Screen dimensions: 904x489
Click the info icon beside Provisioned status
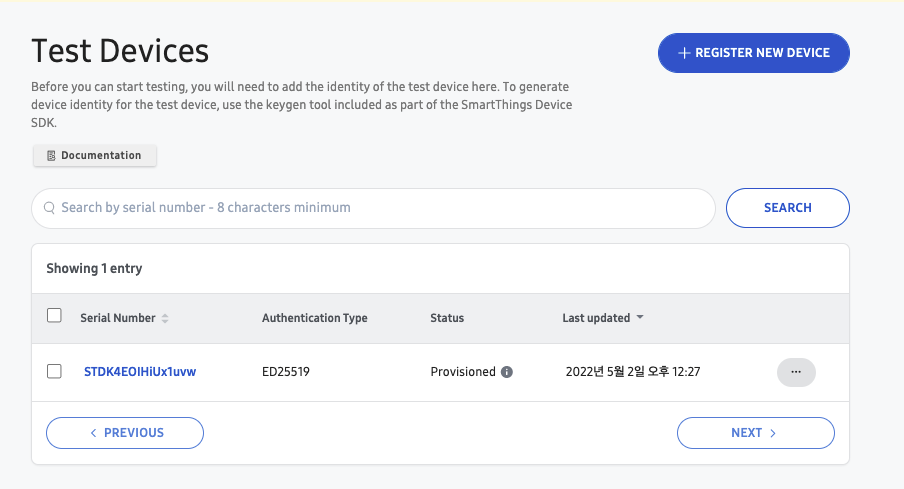coord(507,372)
